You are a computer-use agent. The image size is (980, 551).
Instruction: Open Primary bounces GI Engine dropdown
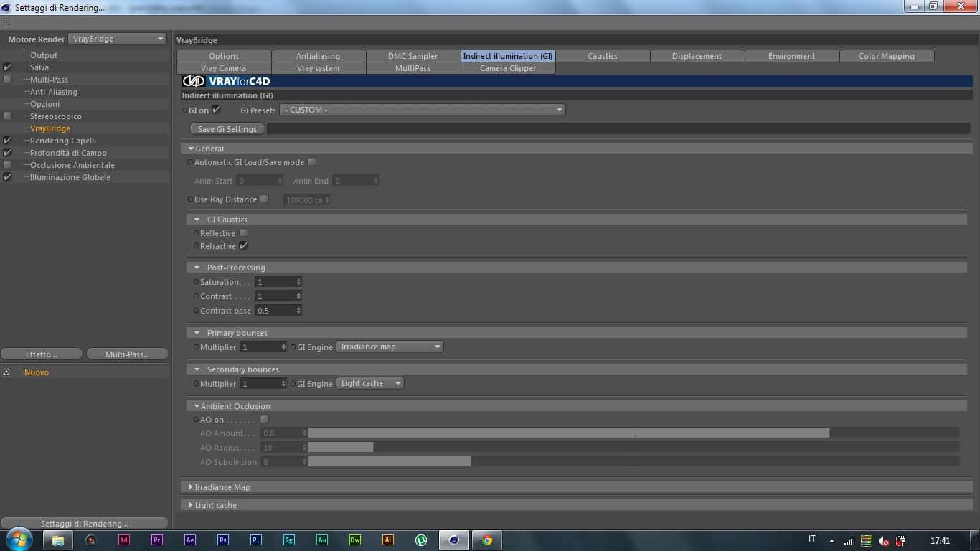390,347
